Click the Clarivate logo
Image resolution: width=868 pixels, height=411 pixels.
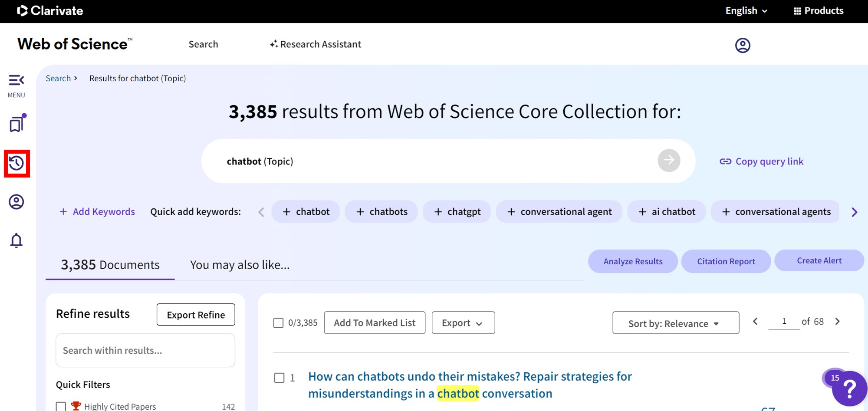coord(50,11)
